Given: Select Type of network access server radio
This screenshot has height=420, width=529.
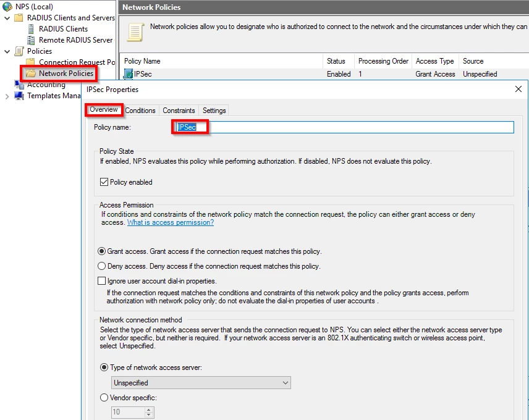Looking at the screenshot, I should pyautogui.click(x=104, y=367).
